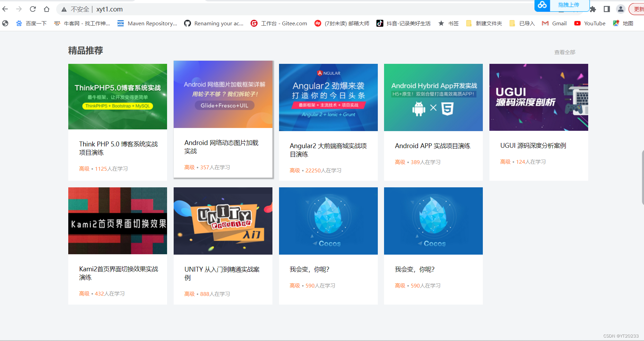The width and height of the screenshot is (644, 341).
Task: Open the 新建文件夹 bookmark folder
Action: pyautogui.click(x=484, y=23)
